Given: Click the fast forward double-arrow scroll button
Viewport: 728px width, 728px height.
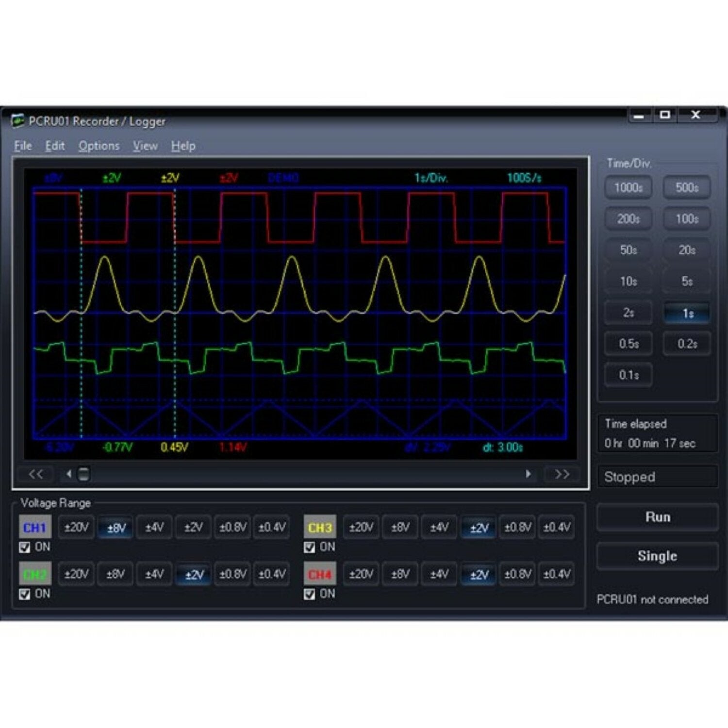Looking at the screenshot, I should [562, 474].
